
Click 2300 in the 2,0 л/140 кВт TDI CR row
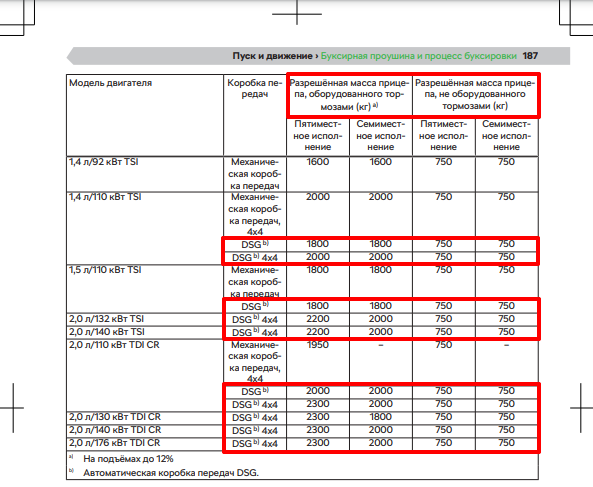318,430
